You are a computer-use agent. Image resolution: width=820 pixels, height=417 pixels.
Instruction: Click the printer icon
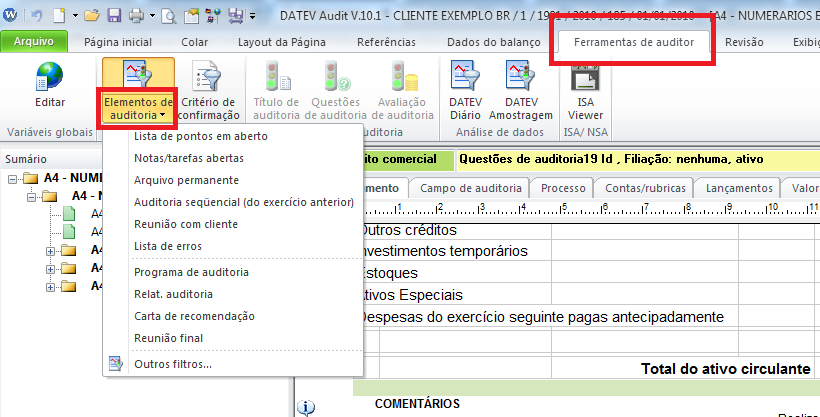click(136, 16)
